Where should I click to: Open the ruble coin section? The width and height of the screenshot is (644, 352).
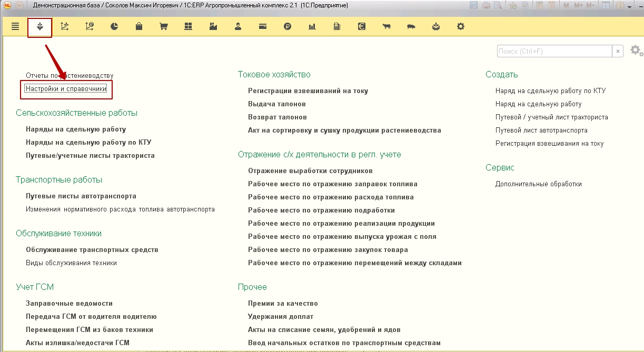287,26
